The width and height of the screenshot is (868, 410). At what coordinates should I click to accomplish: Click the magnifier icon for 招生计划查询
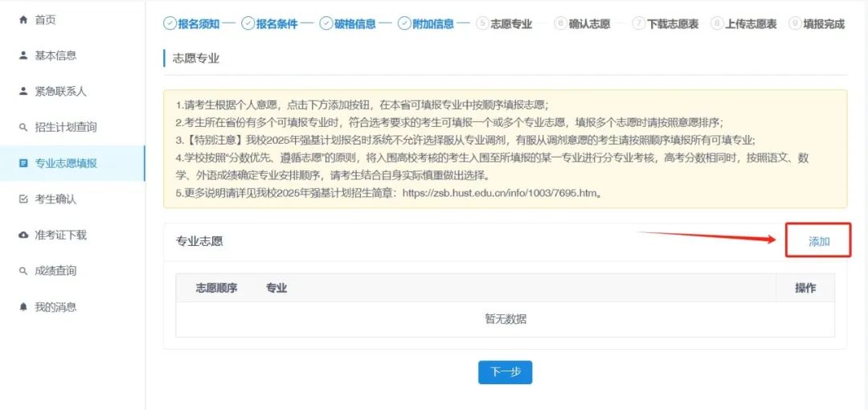click(23, 128)
